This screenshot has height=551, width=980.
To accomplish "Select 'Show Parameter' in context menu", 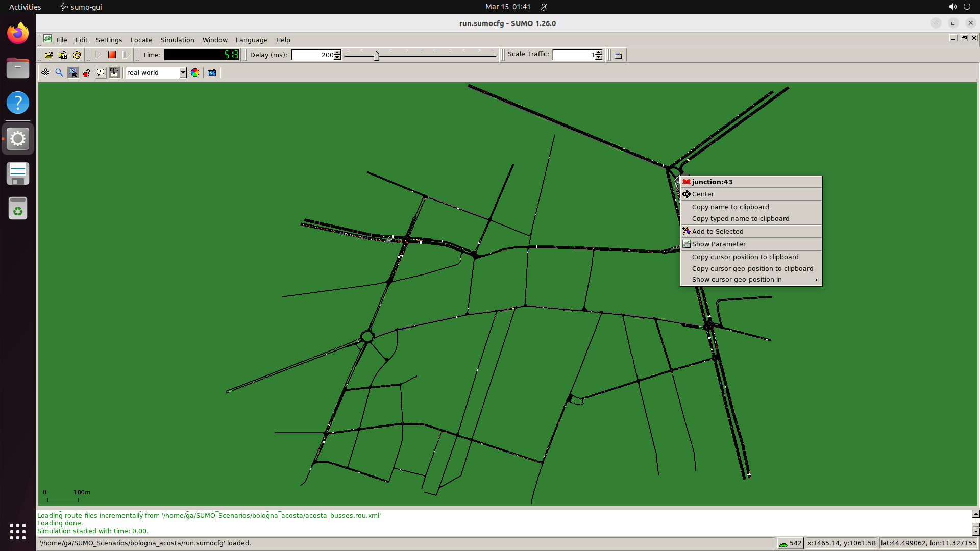I will (x=719, y=244).
